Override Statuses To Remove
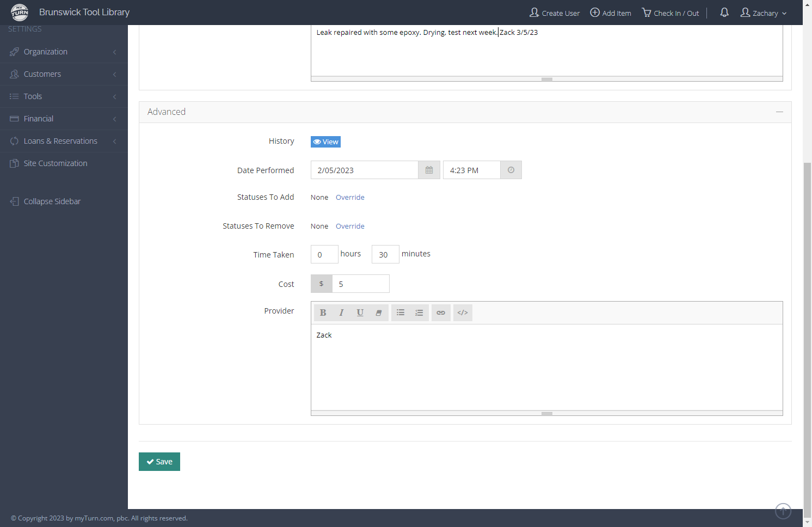The height and width of the screenshot is (527, 812). 350,226
